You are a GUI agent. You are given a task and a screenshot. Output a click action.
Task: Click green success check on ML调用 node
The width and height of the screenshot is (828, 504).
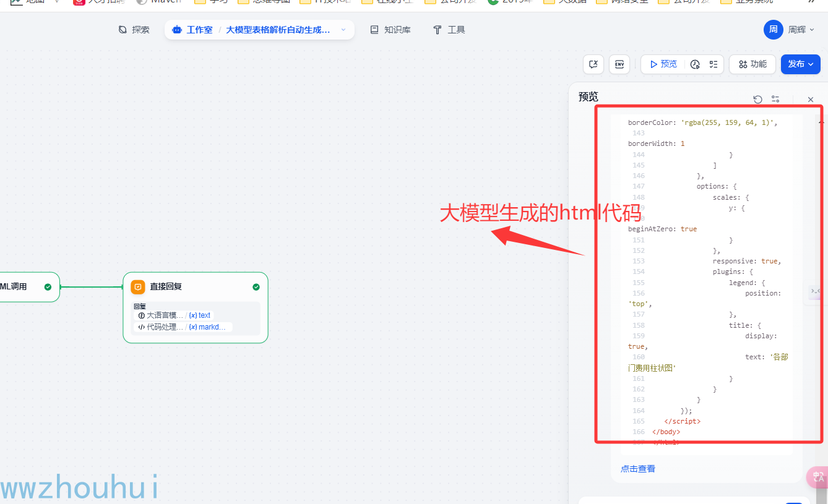[48, 287]
